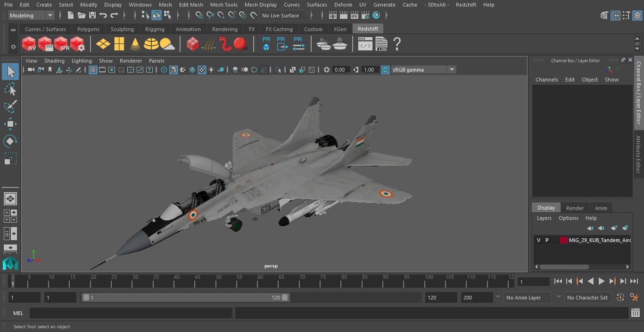Toggle auto keyframe button
644x332 pixels.
click(620, 298)
